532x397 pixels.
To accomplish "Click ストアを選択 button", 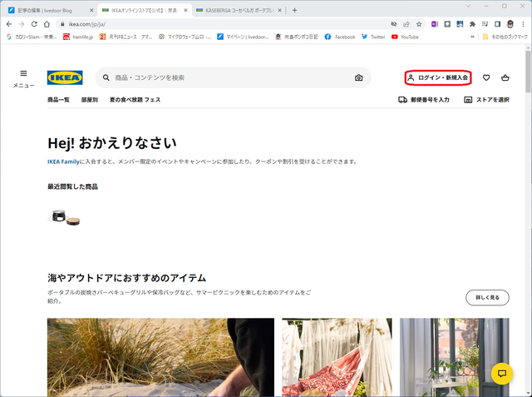I will (x=486, y=100).
